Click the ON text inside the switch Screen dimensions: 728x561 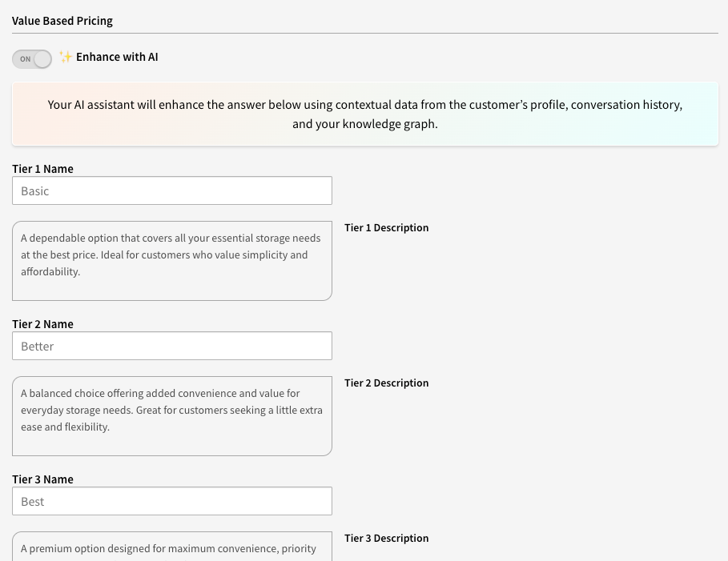tap(25, 59)
